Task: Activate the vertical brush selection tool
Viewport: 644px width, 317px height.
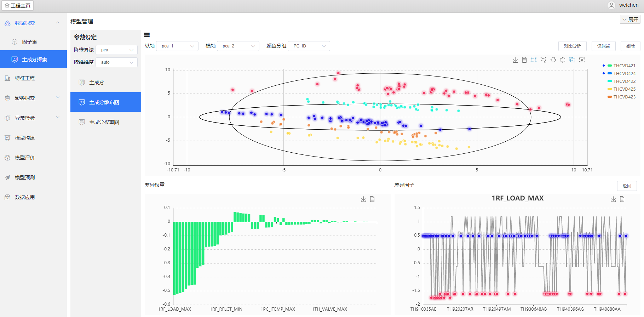Action: click(563, 60)
